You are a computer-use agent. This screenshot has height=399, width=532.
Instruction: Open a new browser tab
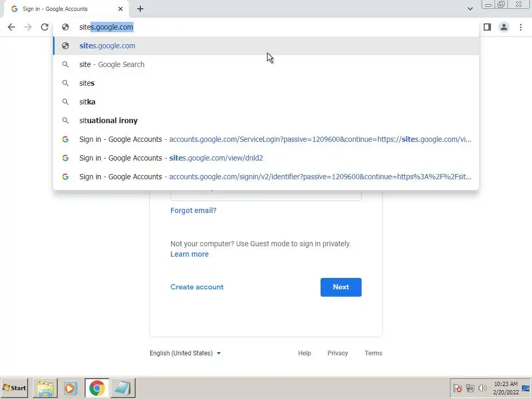coord(140,9)
